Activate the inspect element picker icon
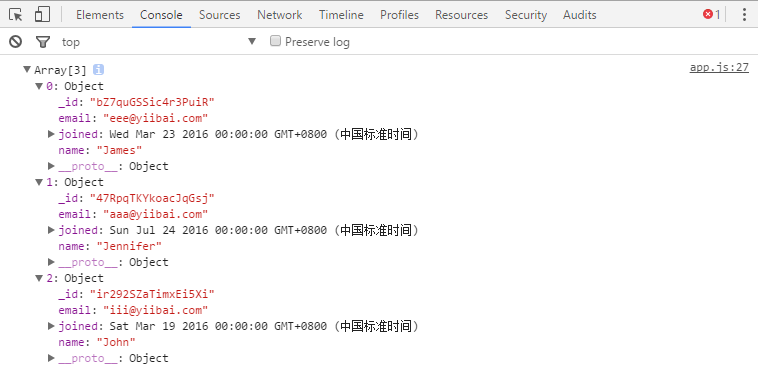758x368 pixels. [x=15, y=15]
